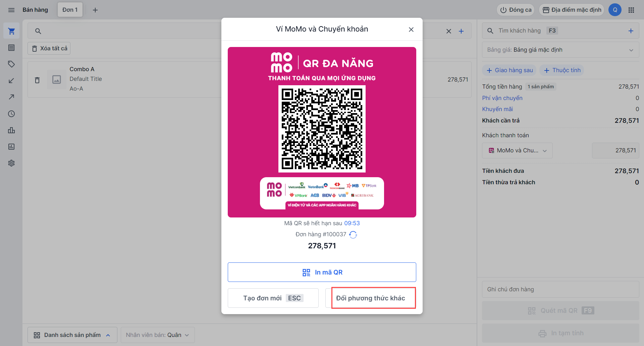Open the shopping cart sales page
The width and height of the screenshot is (644, 346).
[11, 31]
